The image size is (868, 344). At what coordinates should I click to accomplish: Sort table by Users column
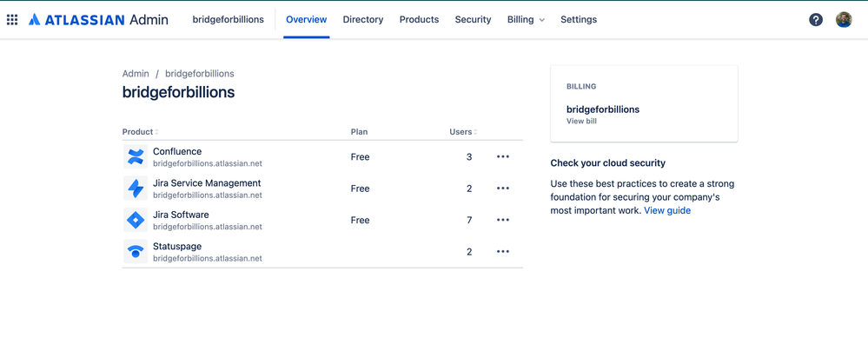[463, 132]
